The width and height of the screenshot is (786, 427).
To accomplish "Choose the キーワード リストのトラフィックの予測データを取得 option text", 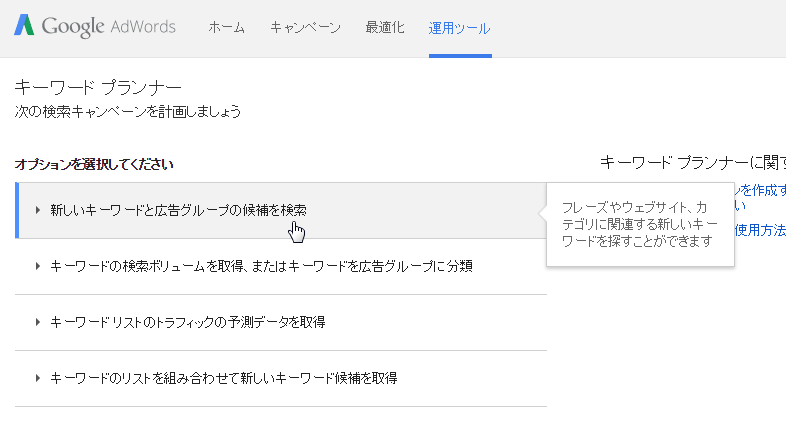I will click(187, 322).
